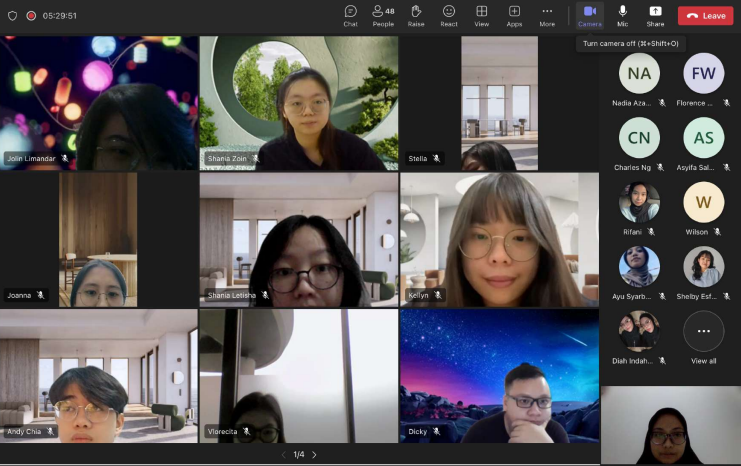Viewport: 741px width, 466px height.
Task: Click the NA avatar of Nadia
Action: point(639,73)
